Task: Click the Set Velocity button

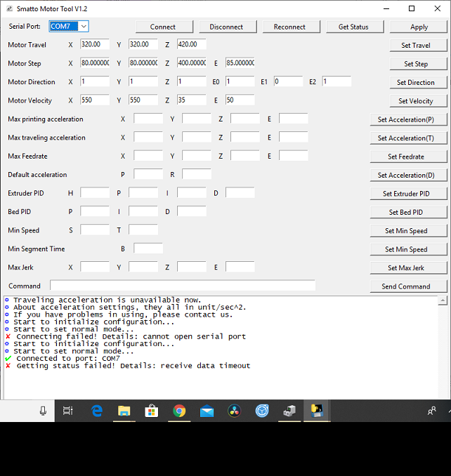Action: [x=419, y=101]
